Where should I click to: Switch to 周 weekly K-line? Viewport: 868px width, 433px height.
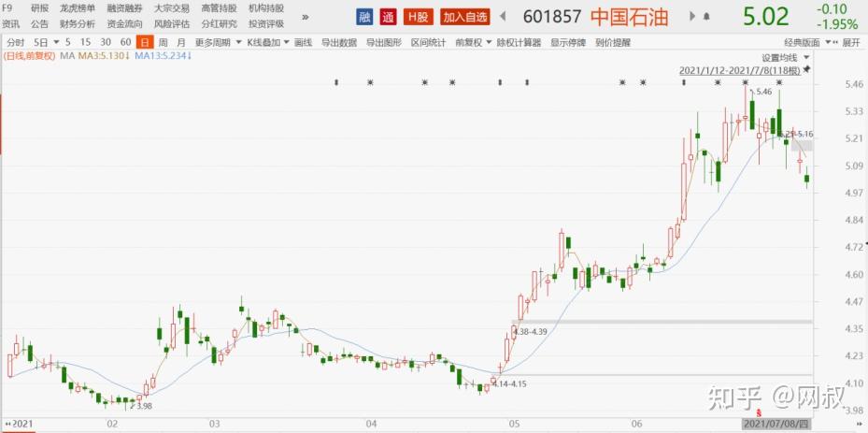[163, 42]
